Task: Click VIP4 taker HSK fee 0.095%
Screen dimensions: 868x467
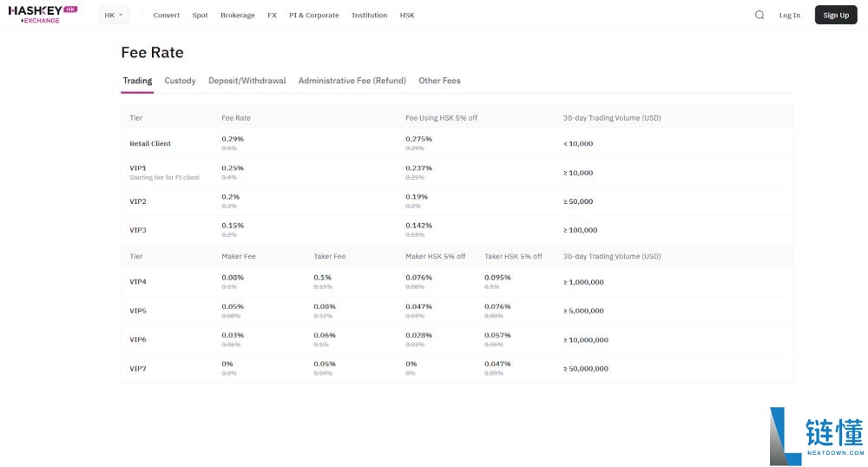Action: coord(497,277)
